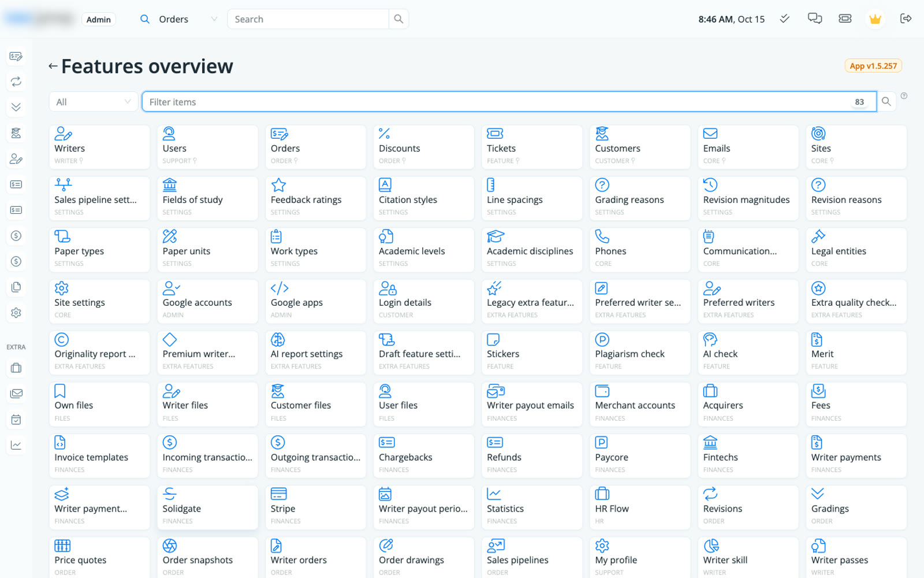Click the double-check mark icon
Viewport: 924px width, 578px height.
click(x=784, y=19)
